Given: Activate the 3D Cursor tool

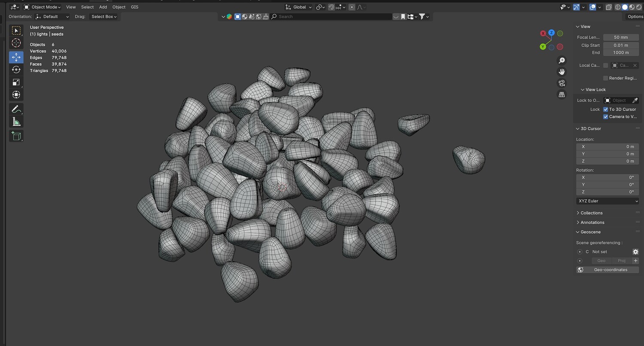Looking at the screenshot, I should [x=16, y=43].
